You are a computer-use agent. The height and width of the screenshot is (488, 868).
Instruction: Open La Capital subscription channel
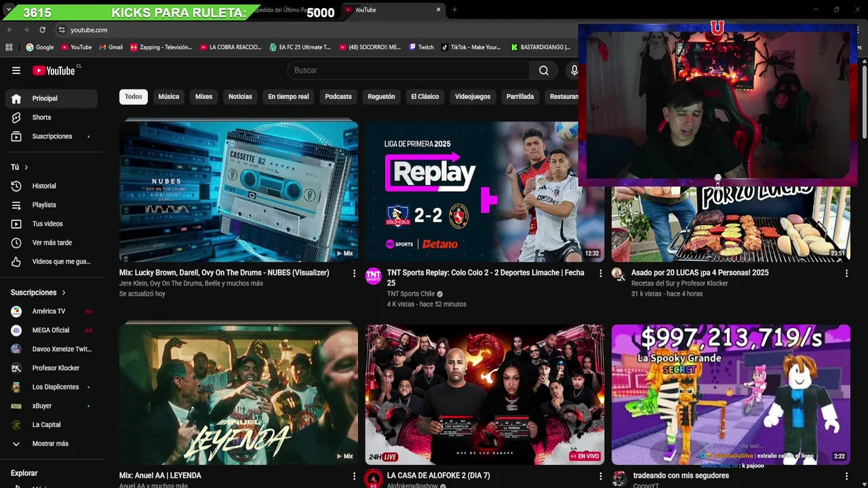pyautogui.click(x=52, y=425)
